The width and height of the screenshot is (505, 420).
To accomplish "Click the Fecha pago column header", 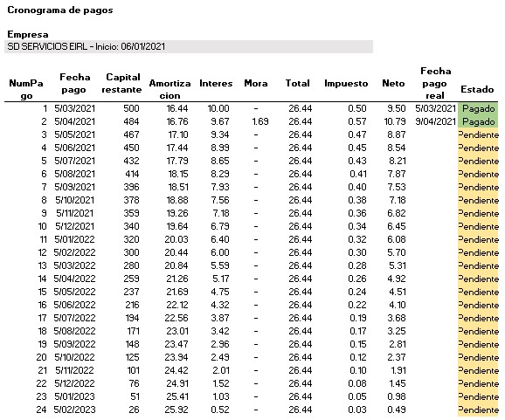I will [74, 83].
